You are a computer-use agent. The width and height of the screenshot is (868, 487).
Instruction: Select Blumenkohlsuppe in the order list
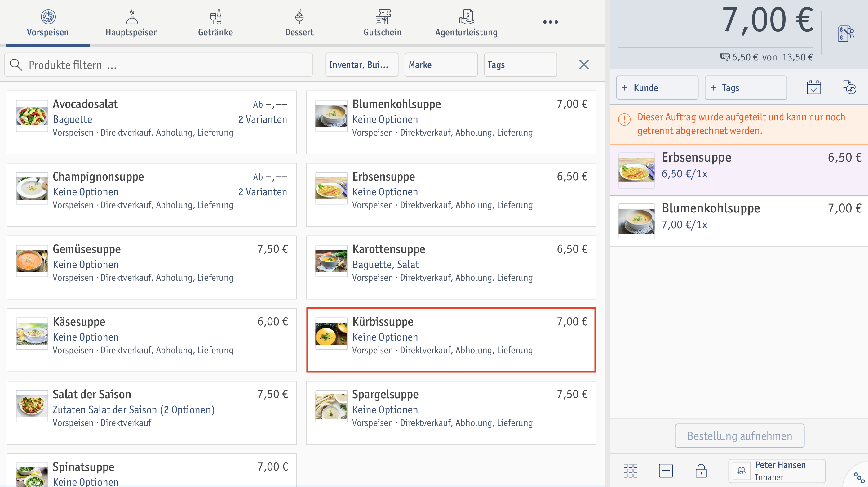(x=739, y=221)
